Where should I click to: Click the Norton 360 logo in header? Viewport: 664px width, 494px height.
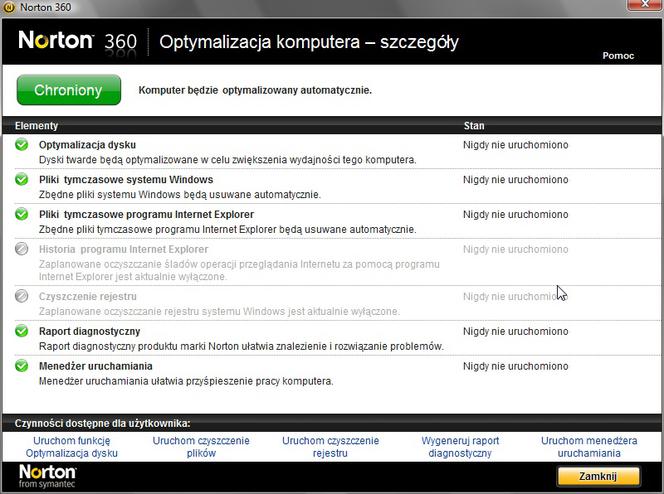pos(77,41)
